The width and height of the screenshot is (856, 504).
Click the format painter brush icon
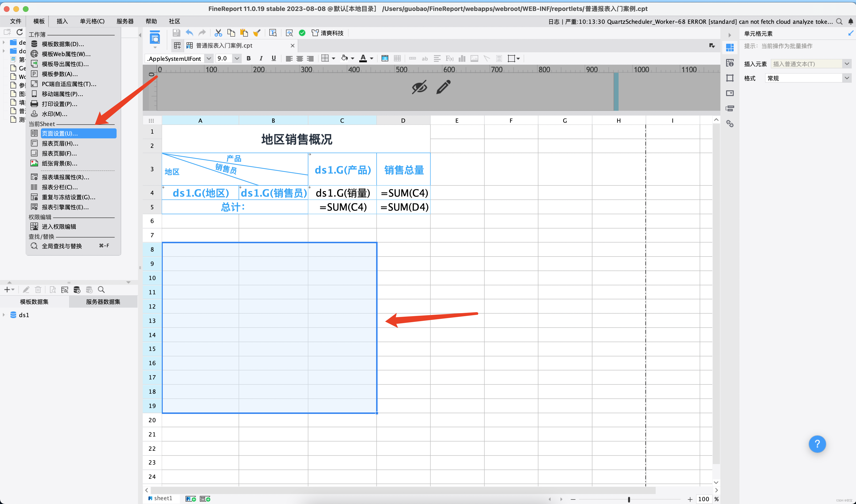point(257,33)
